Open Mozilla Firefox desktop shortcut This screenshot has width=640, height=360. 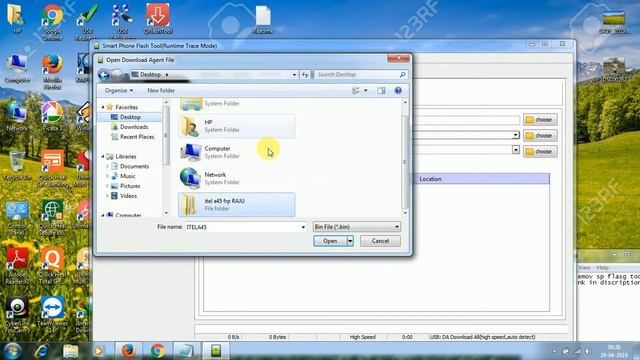point(52,71)
